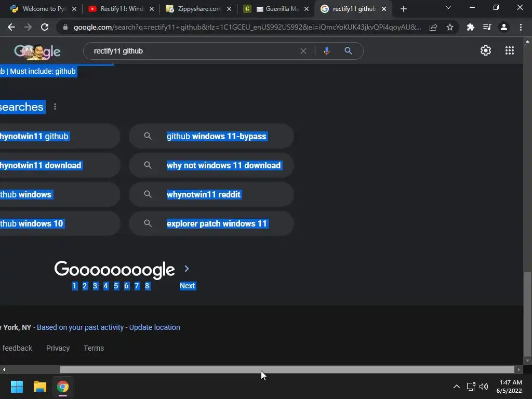
Task: Open the Google apps grid
Action: 509,50
